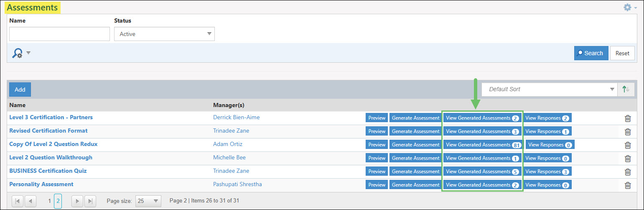644x210 pixels.
Task: Open page 1 of results
Action: [49, 201]
